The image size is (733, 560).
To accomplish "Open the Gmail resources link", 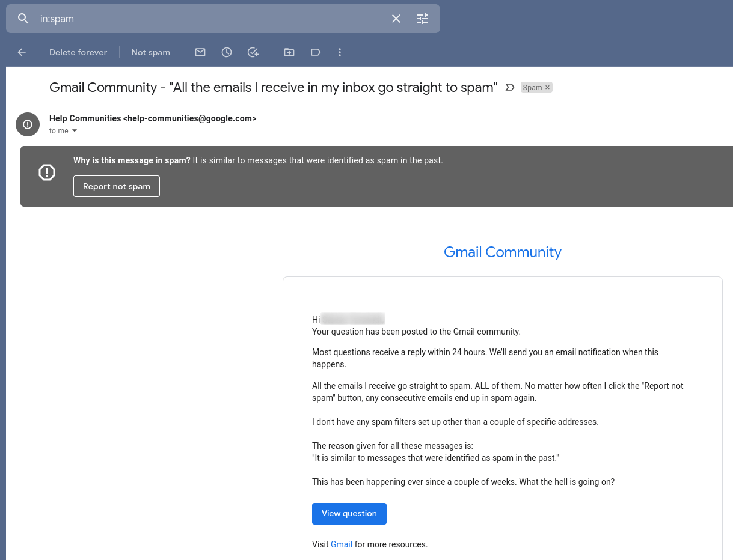I will [x=341, y=544].
